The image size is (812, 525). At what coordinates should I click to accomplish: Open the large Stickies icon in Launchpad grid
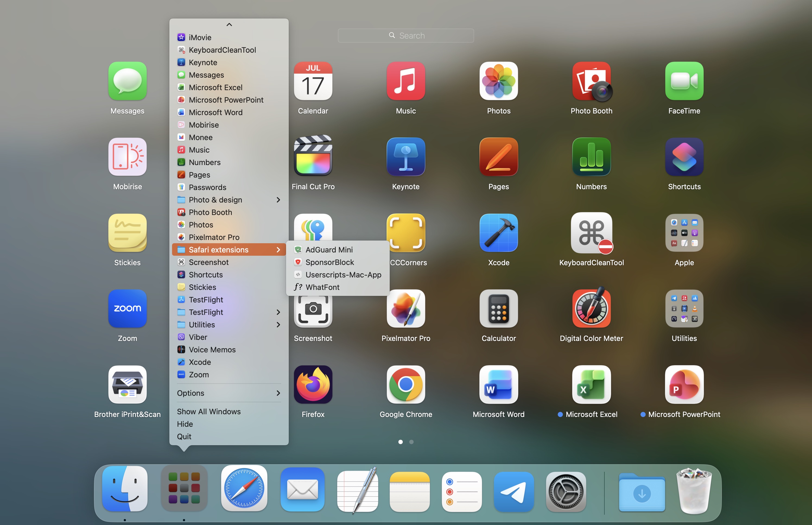pos(128,233)
